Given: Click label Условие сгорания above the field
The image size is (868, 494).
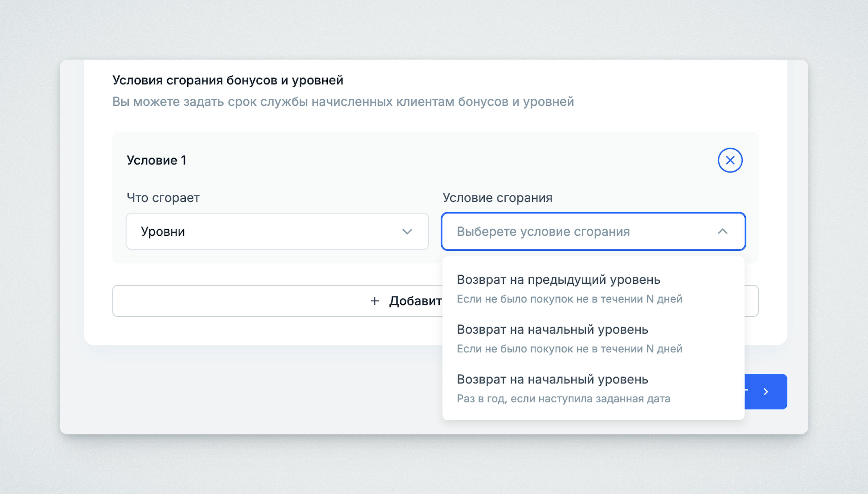Looking at the screenshot, I should pos(497,198).
